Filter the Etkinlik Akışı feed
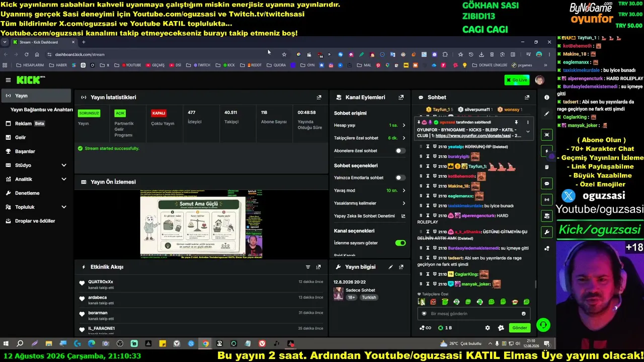644x362 pixels. tap(308, 267)
